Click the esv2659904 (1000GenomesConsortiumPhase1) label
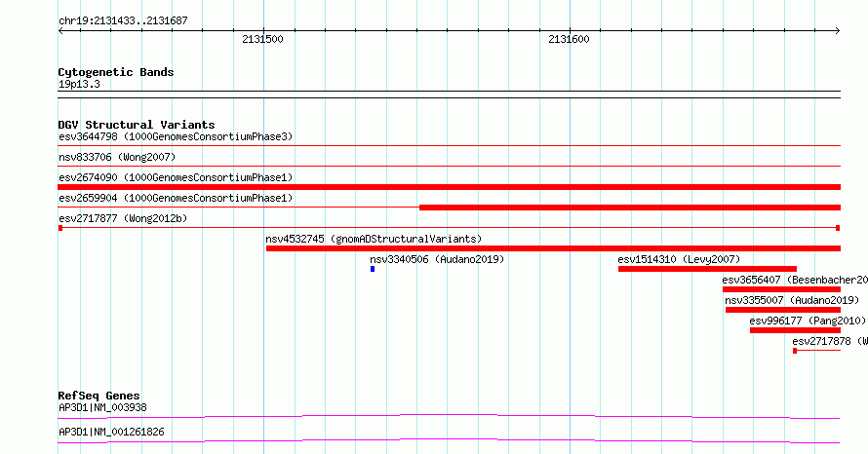This screenshot has width=868, height=454. point(176,198)
